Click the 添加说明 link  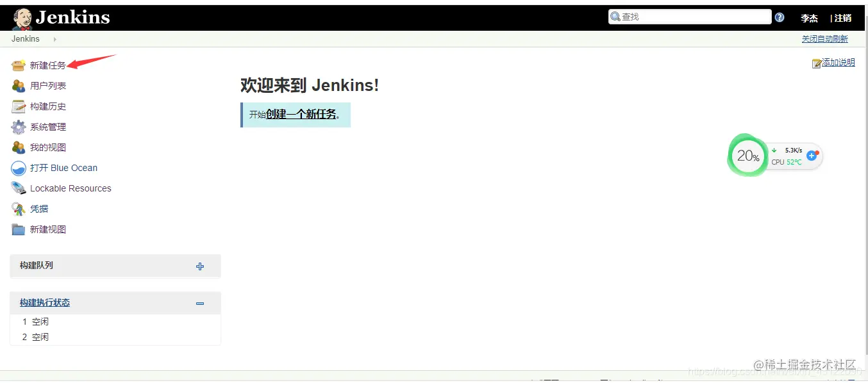tap(837, 62)
